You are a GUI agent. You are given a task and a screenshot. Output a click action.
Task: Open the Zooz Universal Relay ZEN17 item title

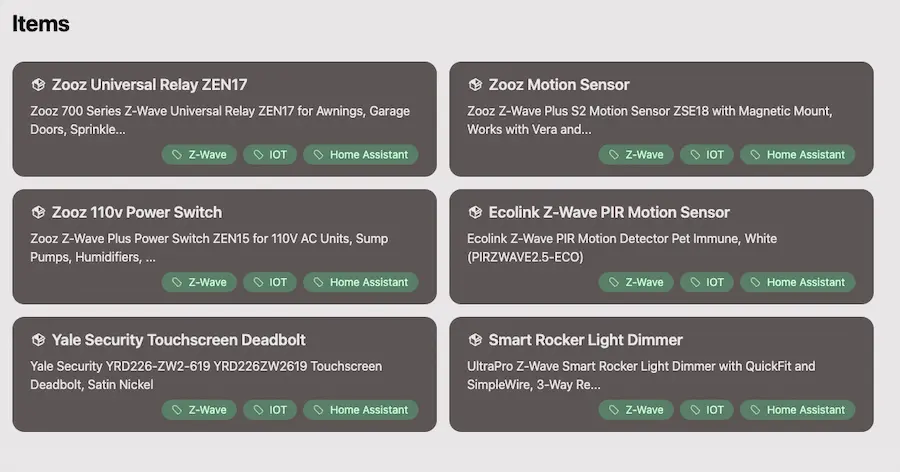tap(149, 85)
